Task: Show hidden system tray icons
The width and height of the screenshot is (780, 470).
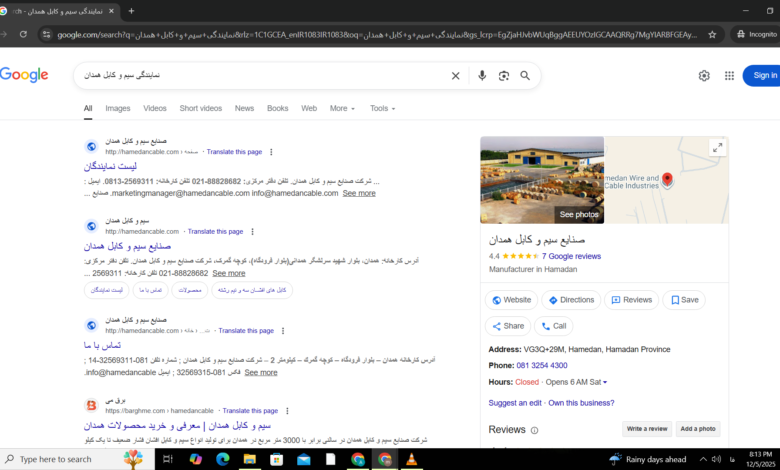Action: coord(703,459)
